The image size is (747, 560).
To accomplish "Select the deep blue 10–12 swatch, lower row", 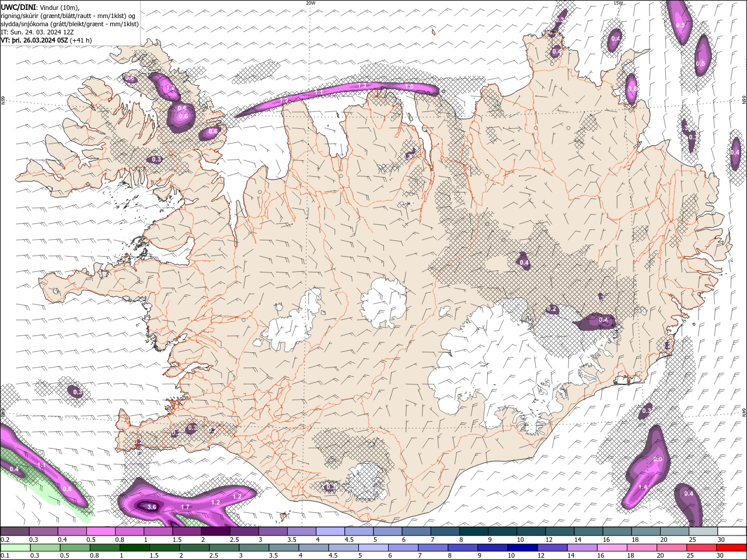I will coord(522,548).
